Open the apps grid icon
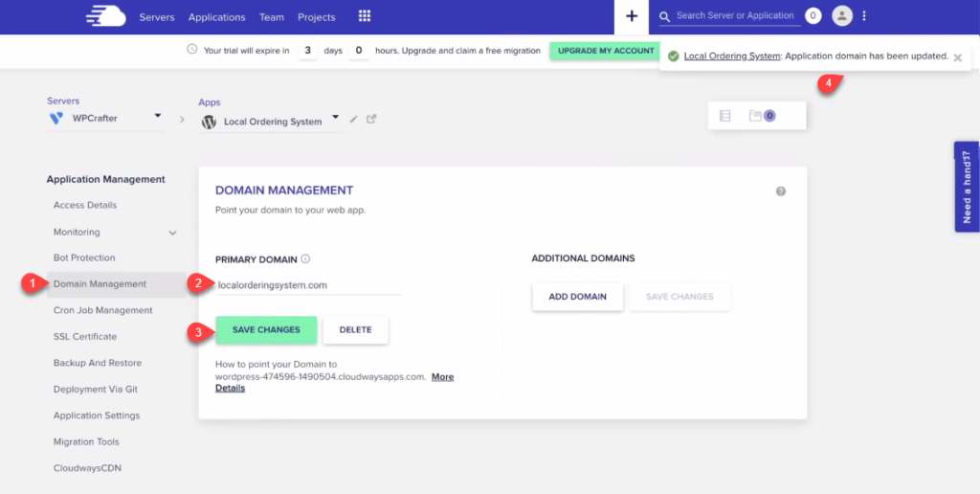980x494 pixels. point(365,16)
